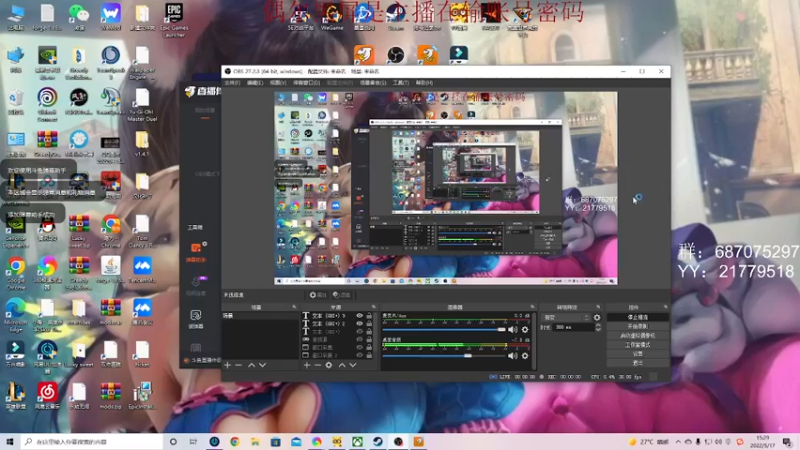This screenshot has height=450, width=800.
Task: Toggle visibility of the second text (GDI+) source
Action: click(x=359, y=323)
